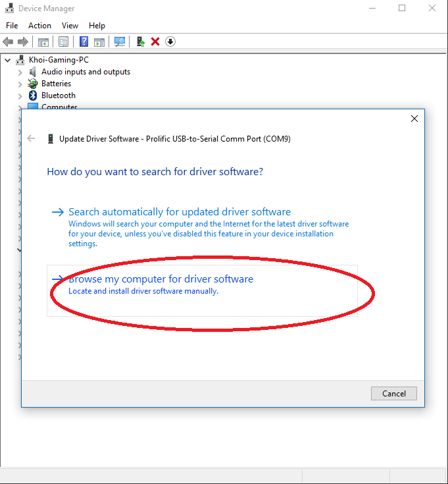The image size is (448, 484).
Task: Select the Batteries tree row
Action: 56,84
